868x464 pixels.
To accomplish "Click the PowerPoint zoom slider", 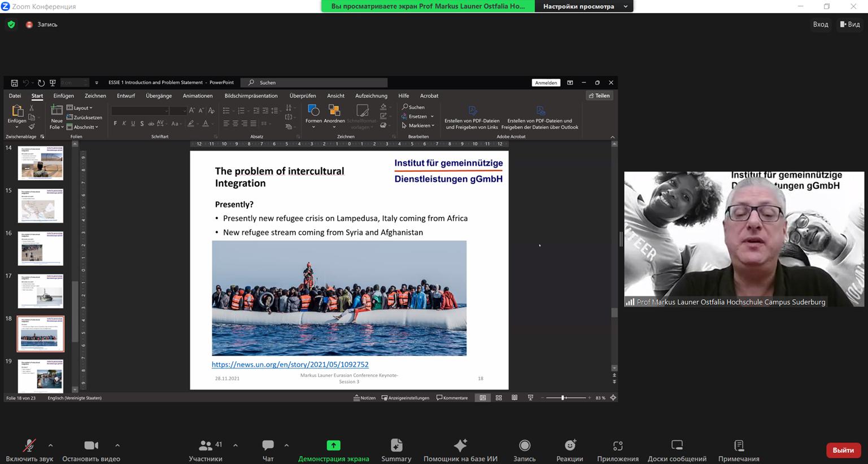I will [563, 398].
